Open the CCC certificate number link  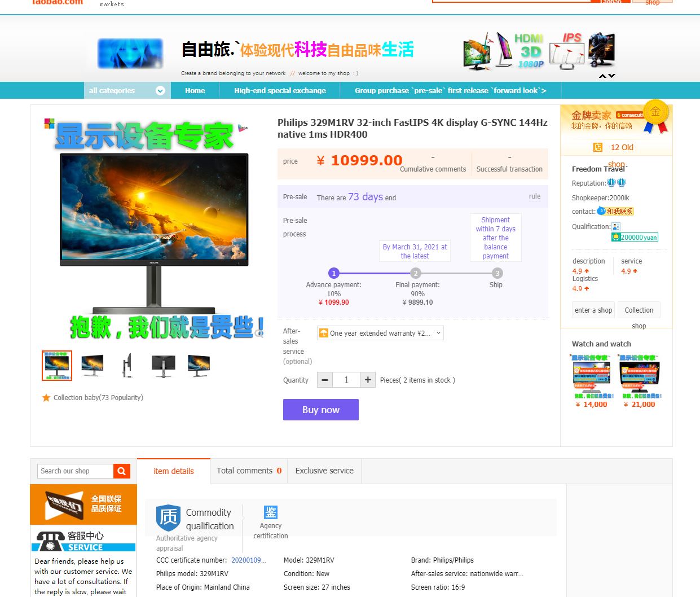[x=249, y=560]
